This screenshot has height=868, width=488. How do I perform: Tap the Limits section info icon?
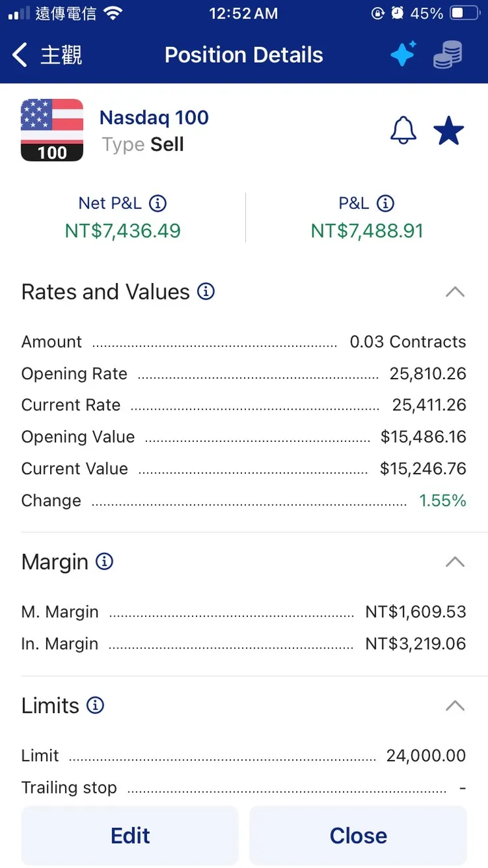[96, 705]
